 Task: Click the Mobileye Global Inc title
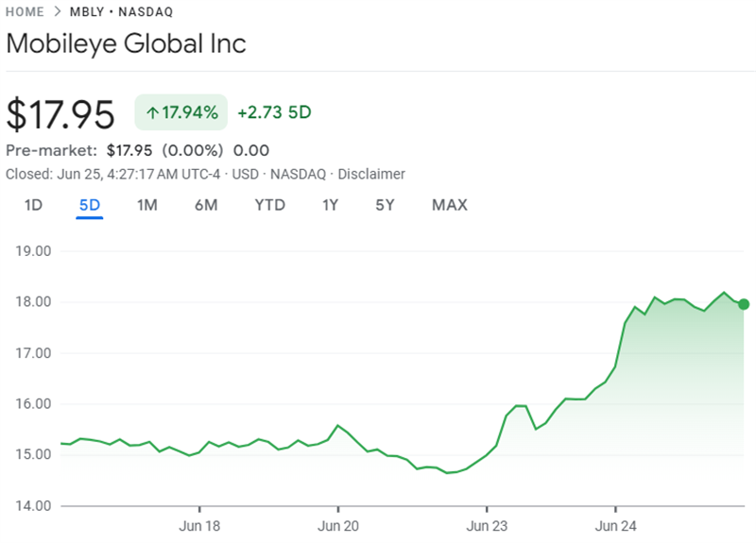127,43
